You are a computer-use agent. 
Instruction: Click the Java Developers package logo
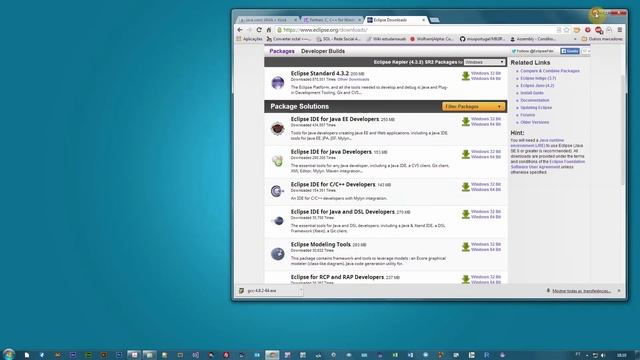(278, 160)
